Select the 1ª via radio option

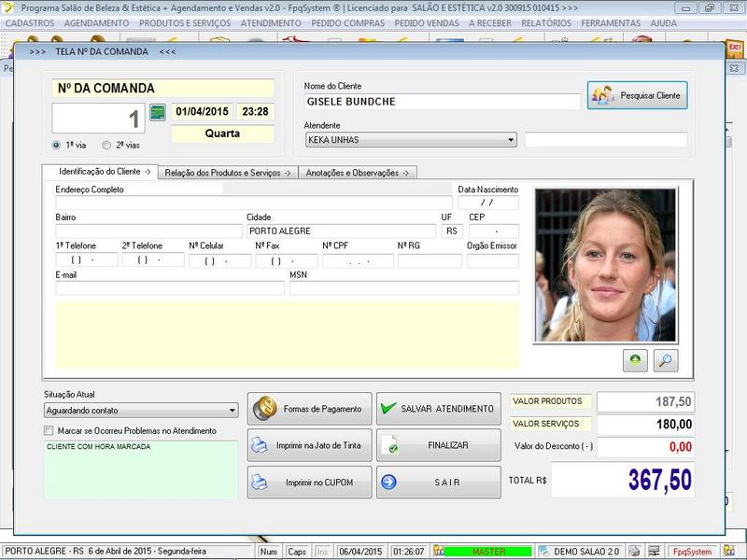pos(57,146)
